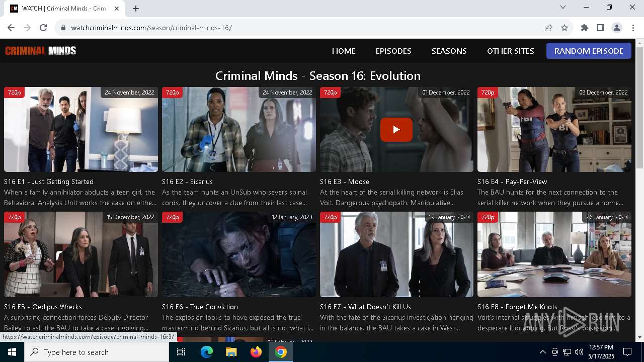644x362 pixels.
Task: Click the '08 December, 2022' date label
Action: point(603,93)
